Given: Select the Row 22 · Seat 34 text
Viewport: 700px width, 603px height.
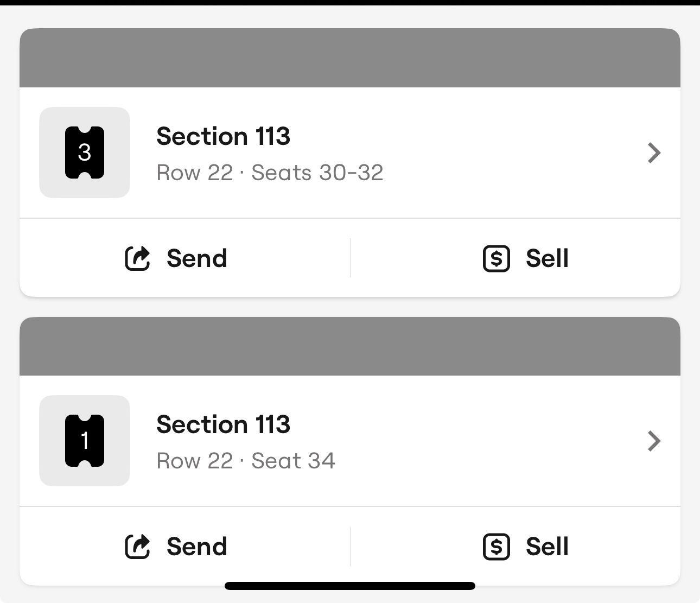Looking at the screenshot, I should [x=246, y=461].
